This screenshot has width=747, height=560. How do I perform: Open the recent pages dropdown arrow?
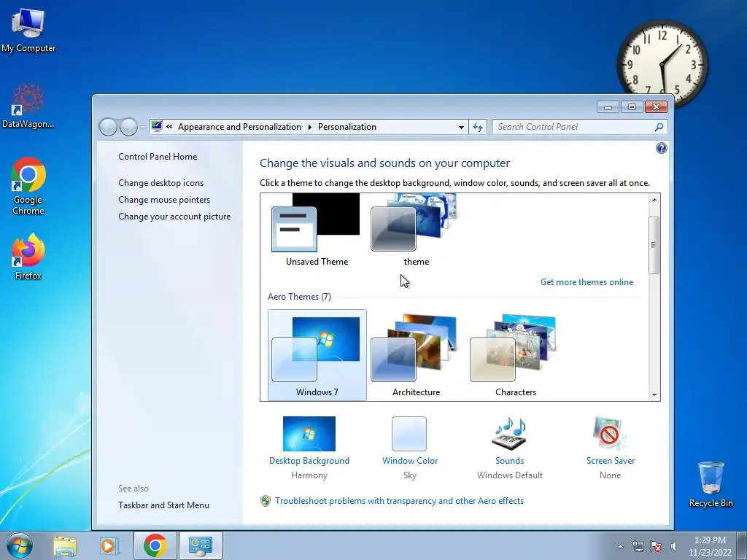pos(143,128)
